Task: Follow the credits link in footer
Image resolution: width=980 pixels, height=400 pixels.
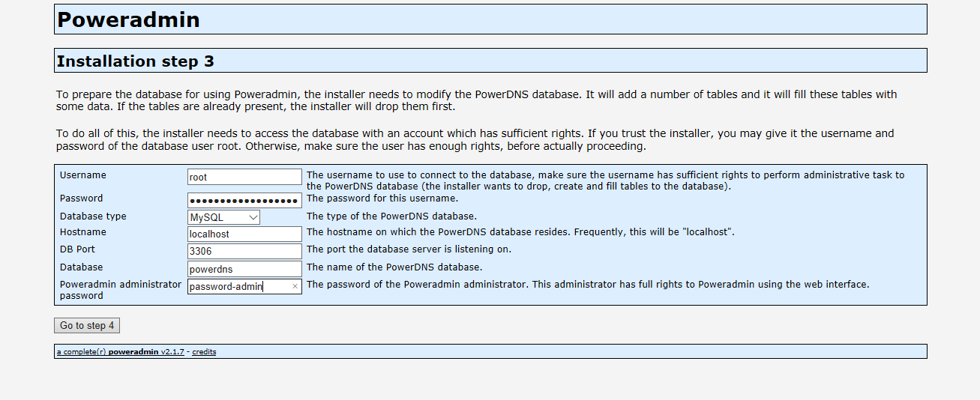Action: point(204,352)
